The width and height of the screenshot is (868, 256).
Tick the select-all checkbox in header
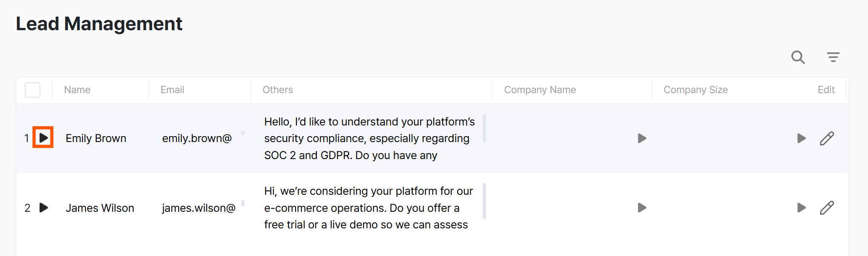pos(33,90)
